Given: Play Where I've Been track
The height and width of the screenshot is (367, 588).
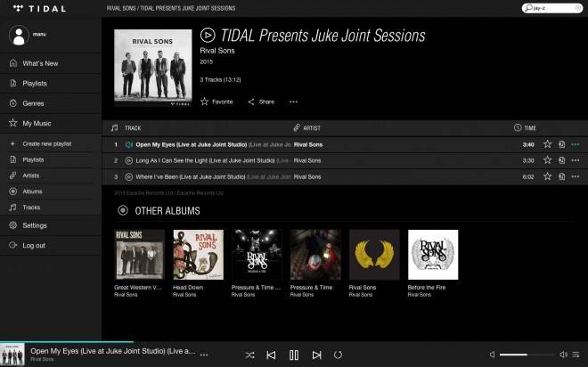Looking at the screenshot, I should point(128,176).
